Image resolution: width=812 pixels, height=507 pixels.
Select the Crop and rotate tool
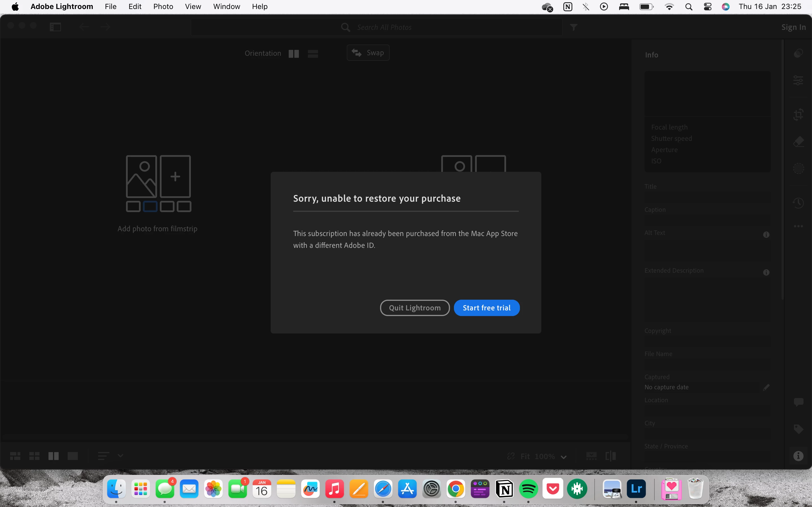[798, 114]
